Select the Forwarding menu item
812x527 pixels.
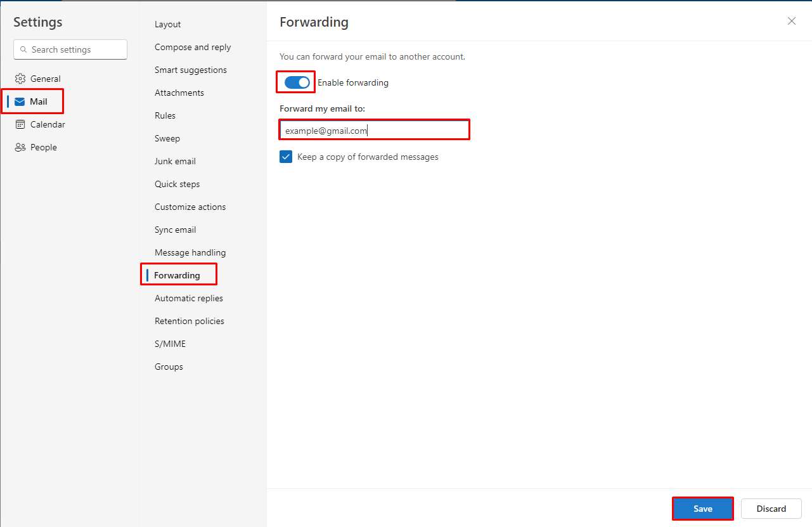177,275
